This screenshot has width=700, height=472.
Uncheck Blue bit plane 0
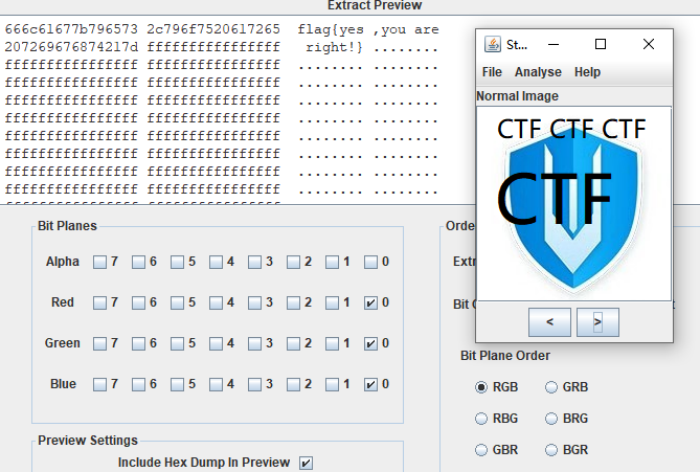point(371,384)
